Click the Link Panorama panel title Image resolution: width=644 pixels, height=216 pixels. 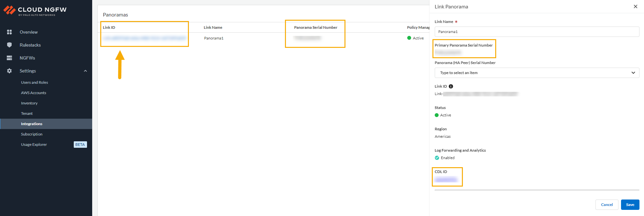click(451, 7)
